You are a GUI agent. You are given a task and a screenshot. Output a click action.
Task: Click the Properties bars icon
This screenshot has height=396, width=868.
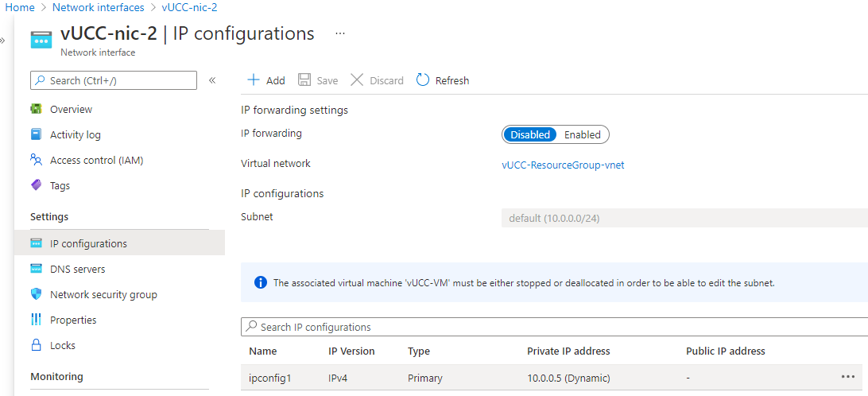(x=36, y=320)
